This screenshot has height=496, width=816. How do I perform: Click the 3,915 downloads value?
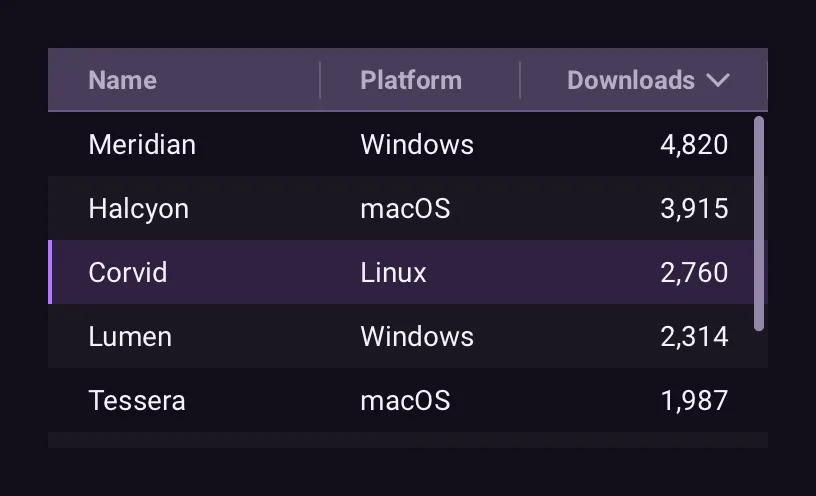(x=694, y=209)
